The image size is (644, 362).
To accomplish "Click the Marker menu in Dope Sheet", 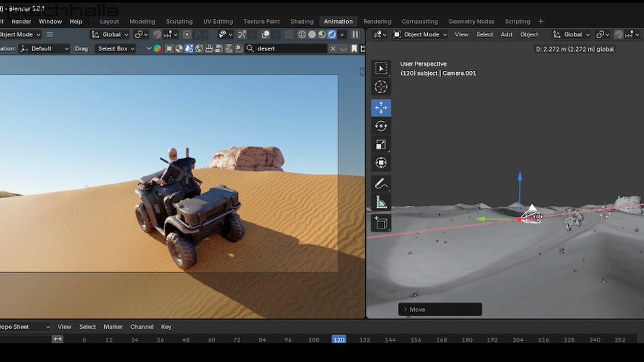I will tap(113, 327).
